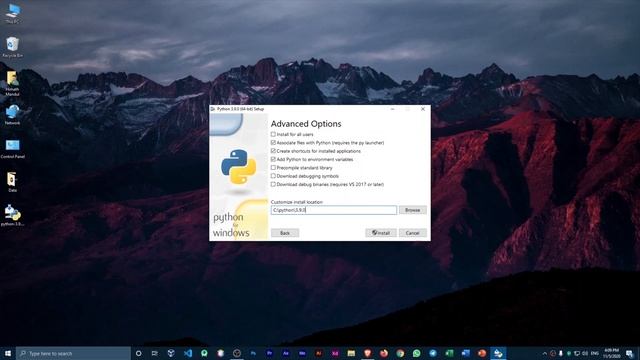Click the taskbar search box

pyautogui.click(x=73, y=353)
